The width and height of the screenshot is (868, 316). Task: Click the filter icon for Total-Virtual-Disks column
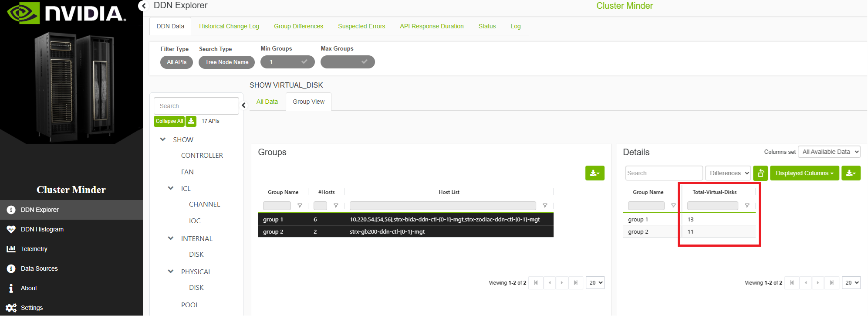(x=747, y=206)
